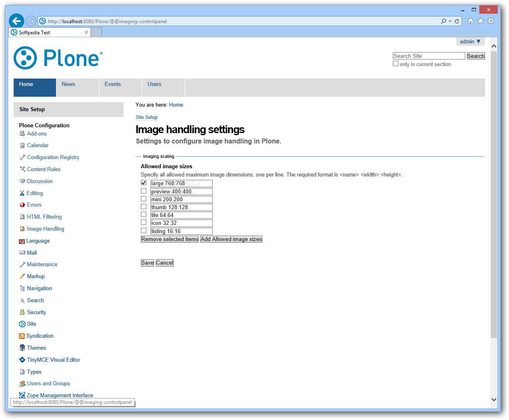
Task: Click the Zope Management Interface icon
Action: [x=22, y=396]
